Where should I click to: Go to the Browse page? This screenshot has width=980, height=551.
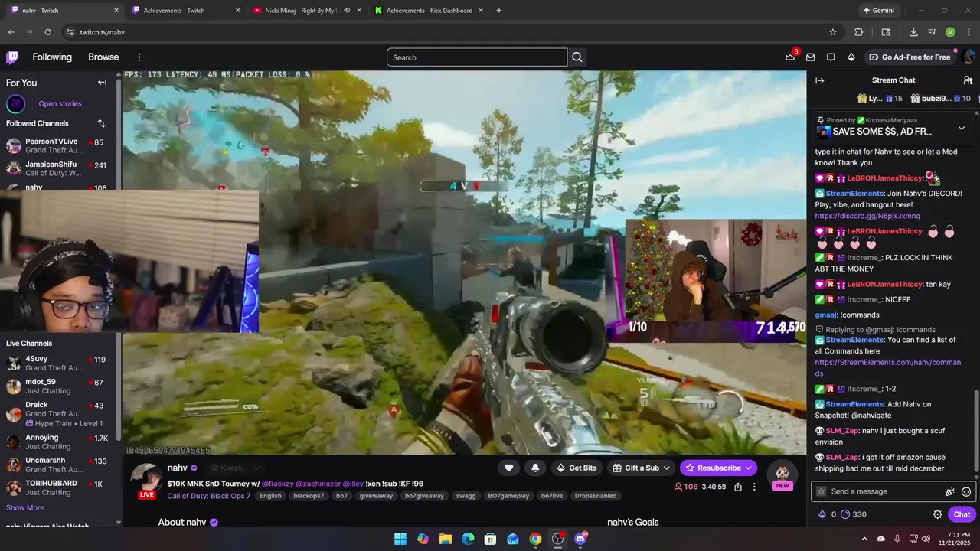103,57
